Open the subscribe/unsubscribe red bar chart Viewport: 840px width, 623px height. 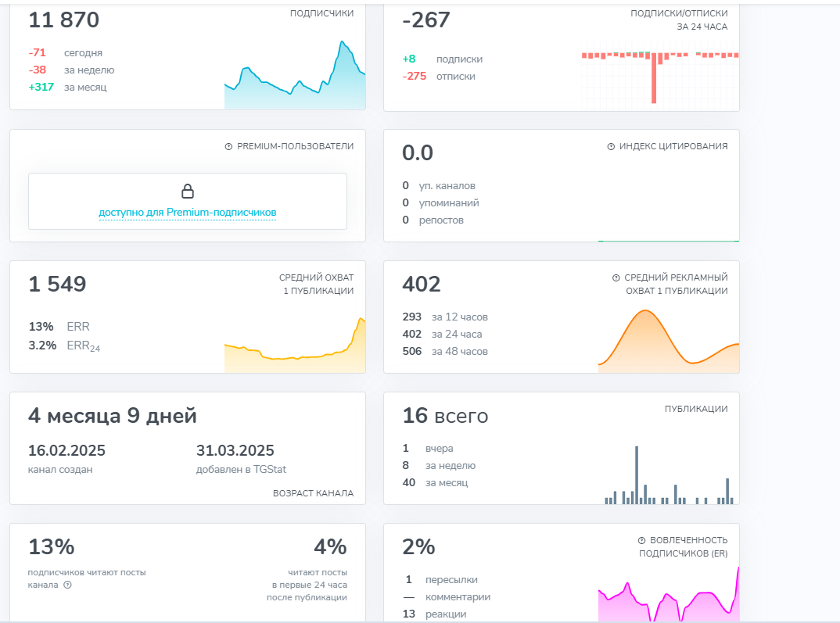[660, 77]
